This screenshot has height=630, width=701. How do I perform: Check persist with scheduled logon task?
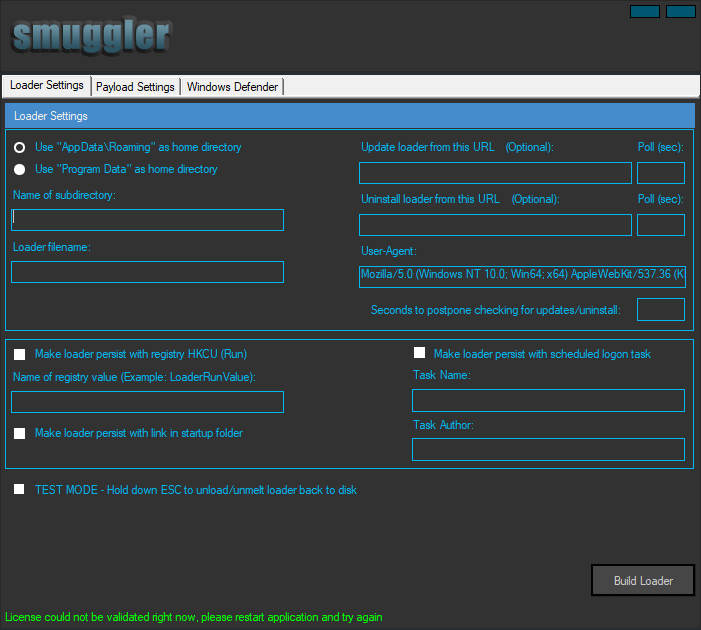pyautogui.click(x=419, y=353)
